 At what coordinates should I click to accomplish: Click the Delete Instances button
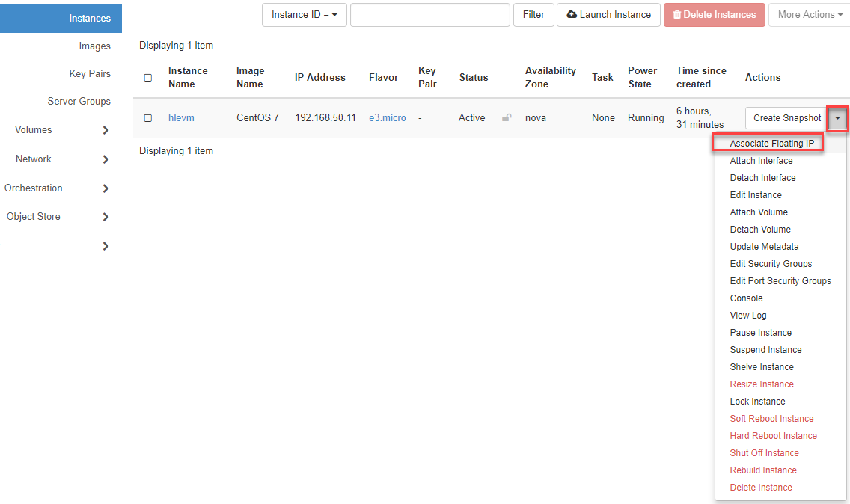[714, 15]
